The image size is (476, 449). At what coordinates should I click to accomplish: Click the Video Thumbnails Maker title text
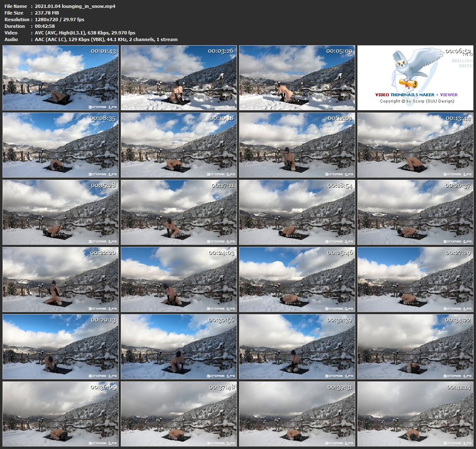(416, 95)
